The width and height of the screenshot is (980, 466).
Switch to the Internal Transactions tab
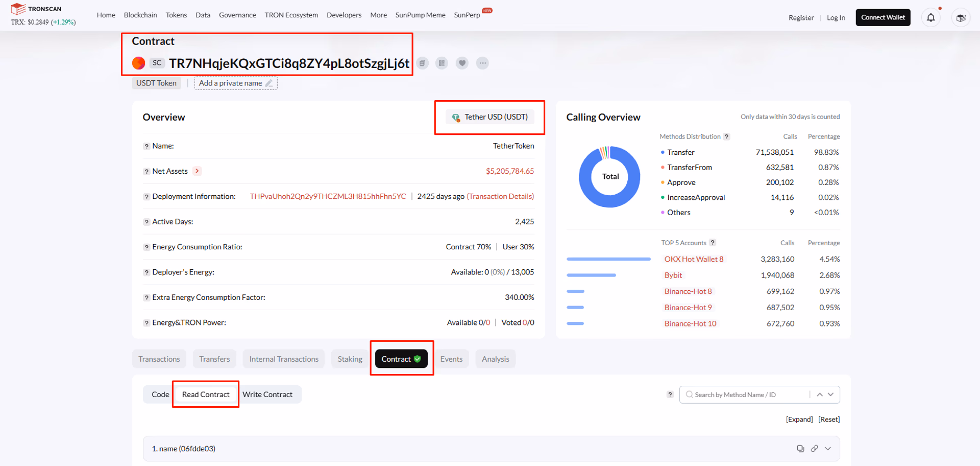coord(284,359)
